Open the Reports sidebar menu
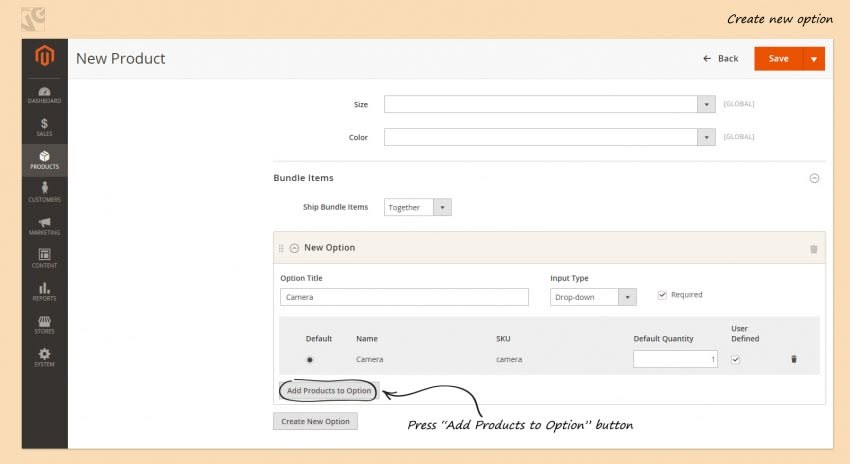The height and width of the screenshot is (464, 850). (44, 292)
